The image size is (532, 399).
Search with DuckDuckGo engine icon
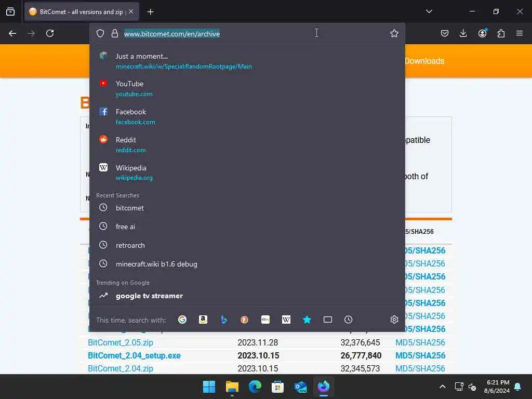tap(244, 320)
